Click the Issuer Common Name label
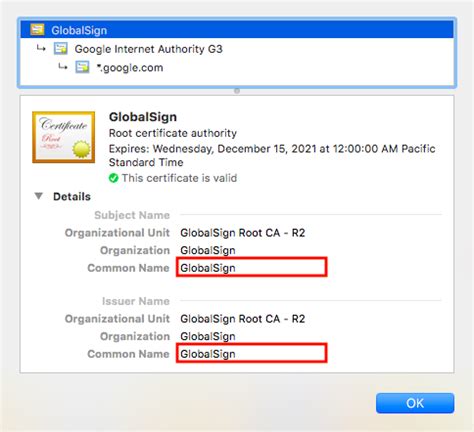This screenshot has height=432, width=474. (128, 354)
